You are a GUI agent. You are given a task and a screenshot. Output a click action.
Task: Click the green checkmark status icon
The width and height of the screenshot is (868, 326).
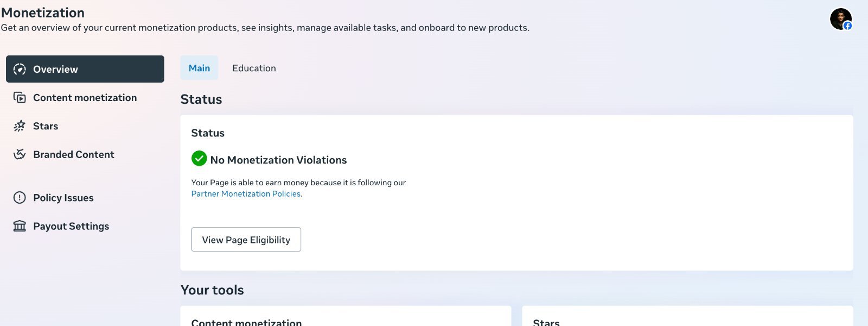point(199,159)
